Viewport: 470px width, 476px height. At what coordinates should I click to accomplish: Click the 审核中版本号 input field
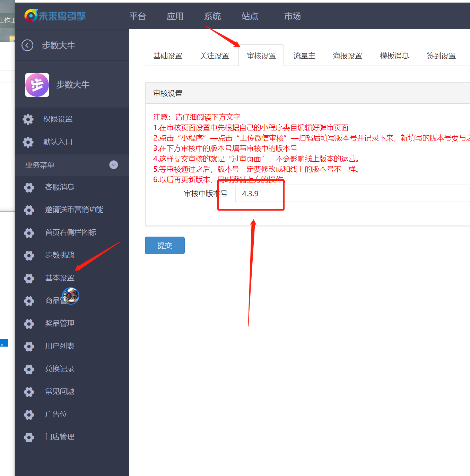tap(352, 194)
